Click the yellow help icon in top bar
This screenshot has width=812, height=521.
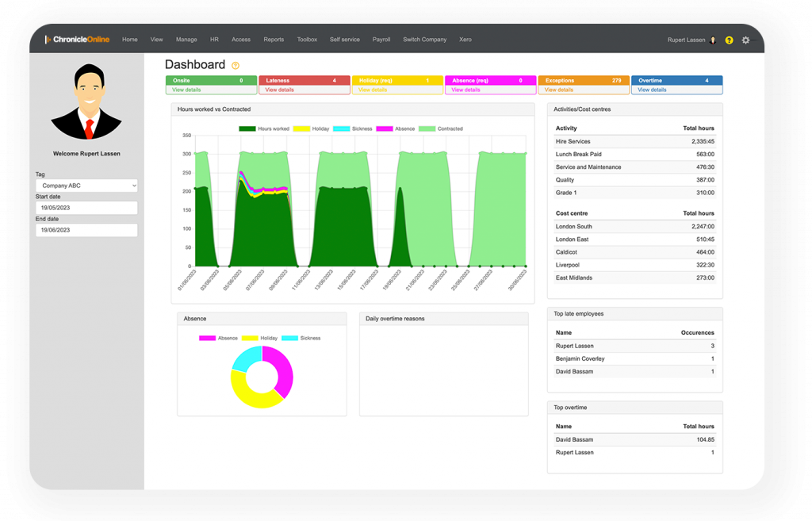coord(729,40)
